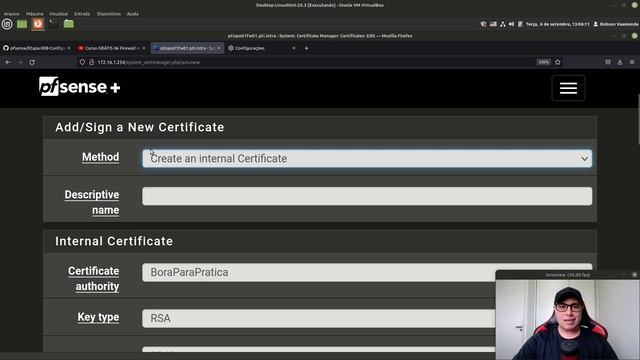Open the VirtualBox Ajuda menu

[132, 14]
